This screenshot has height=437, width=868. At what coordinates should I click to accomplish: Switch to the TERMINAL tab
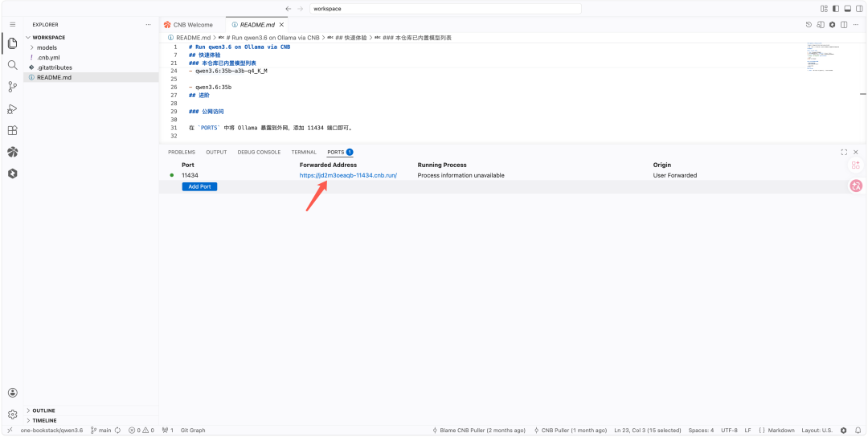(304, 152)
